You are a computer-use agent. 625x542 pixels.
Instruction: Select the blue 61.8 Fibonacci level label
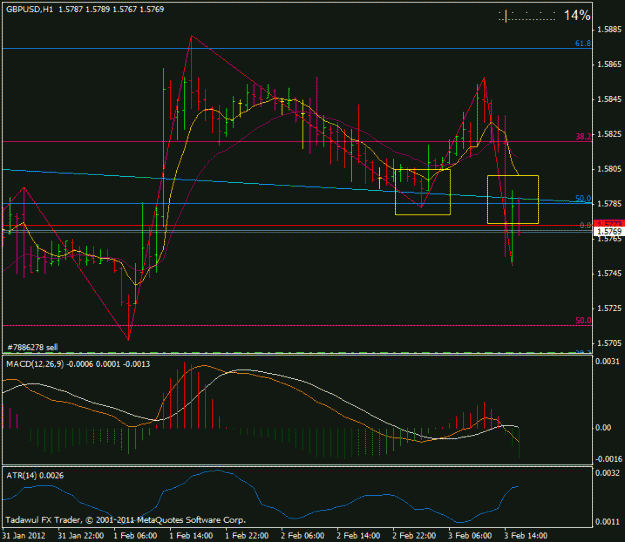point(583,43)
